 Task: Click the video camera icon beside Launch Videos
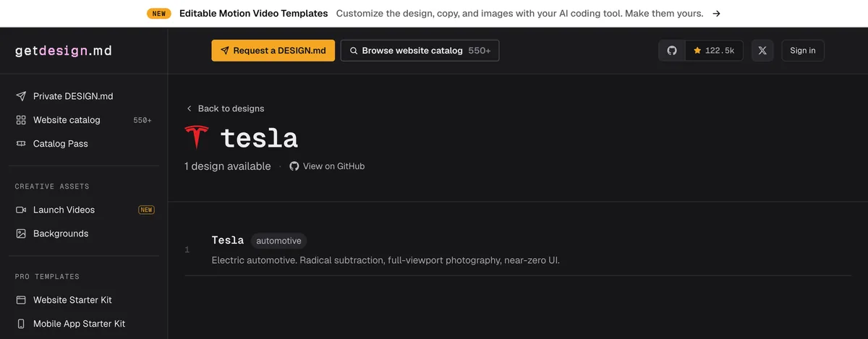tap(21, 210)
